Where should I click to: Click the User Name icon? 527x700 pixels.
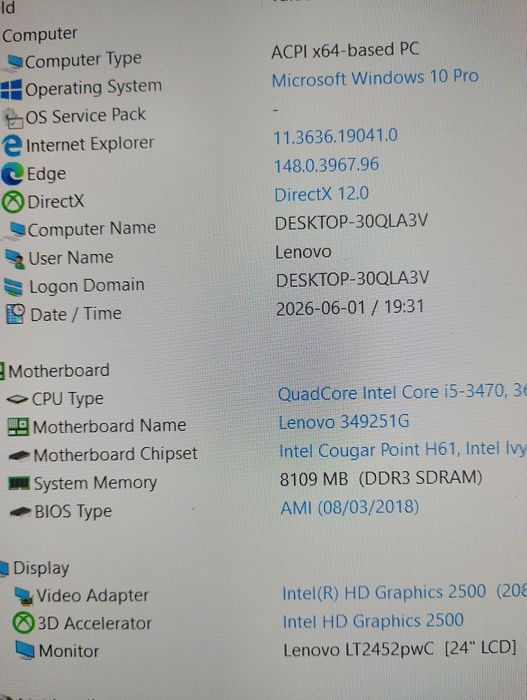pos(15,258)
